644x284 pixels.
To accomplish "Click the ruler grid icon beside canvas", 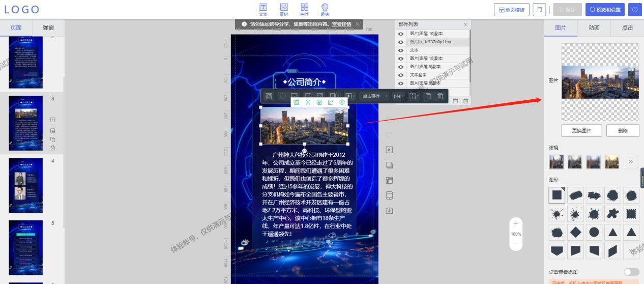I will pos(390,180).
